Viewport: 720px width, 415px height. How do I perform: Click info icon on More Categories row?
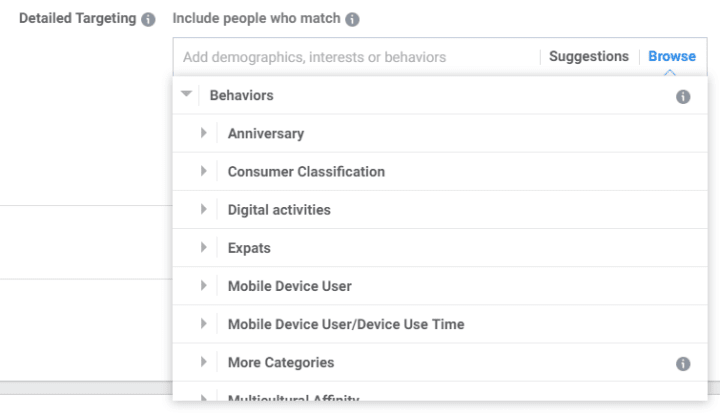pyautogui.click(x=683, y=364)
